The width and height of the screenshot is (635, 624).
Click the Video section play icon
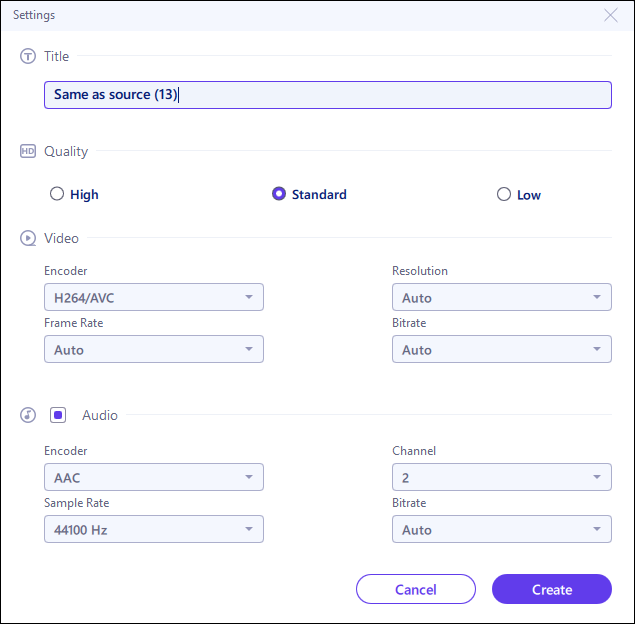[x=28, y=239]
